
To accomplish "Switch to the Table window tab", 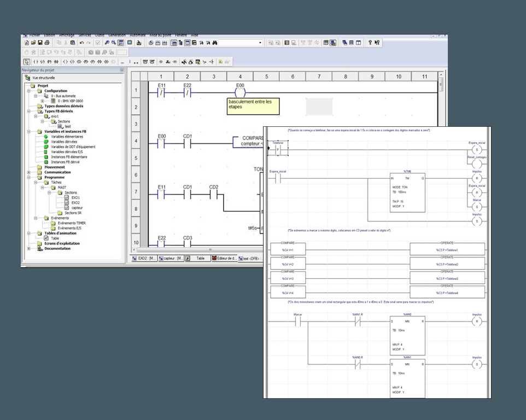I will click(x=197, y=258).
